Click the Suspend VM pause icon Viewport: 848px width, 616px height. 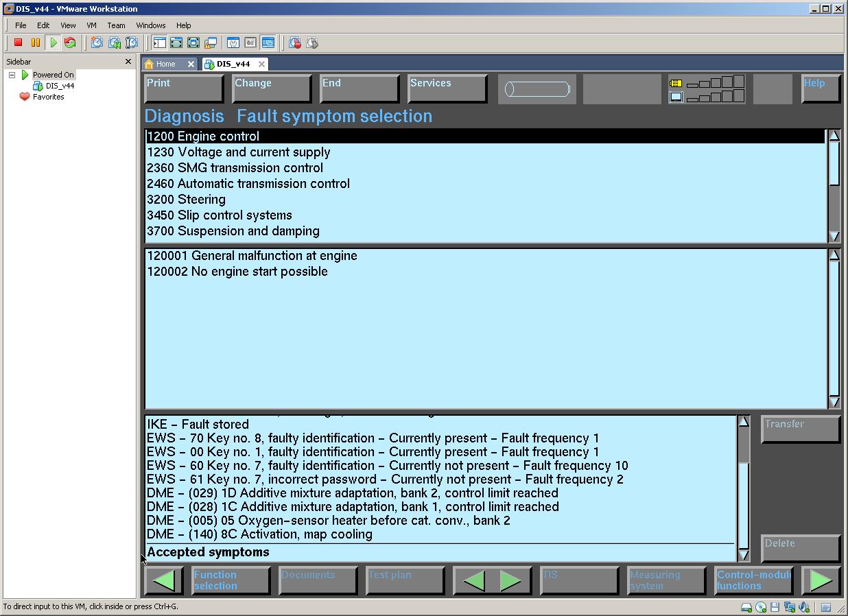36,43
